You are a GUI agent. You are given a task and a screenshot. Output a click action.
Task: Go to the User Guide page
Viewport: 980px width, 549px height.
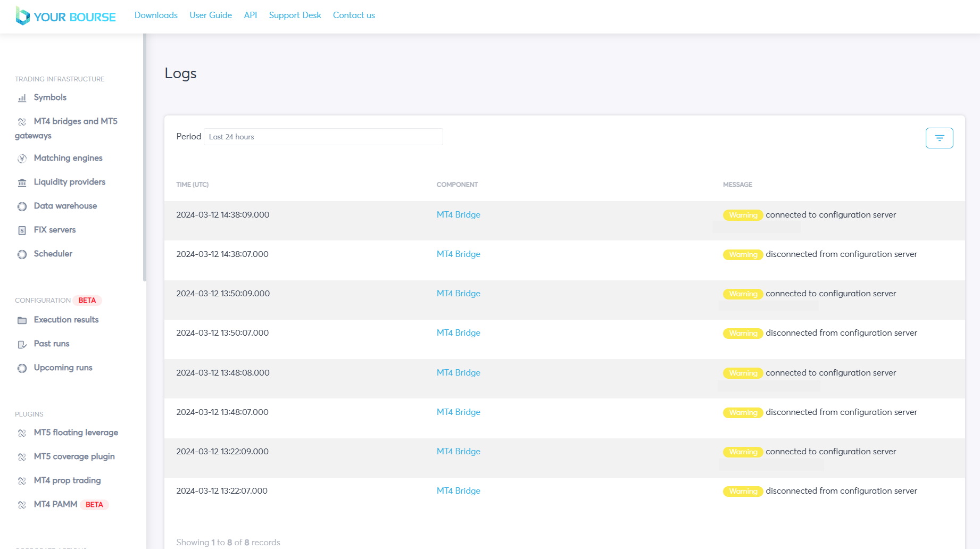pos(211,15)
